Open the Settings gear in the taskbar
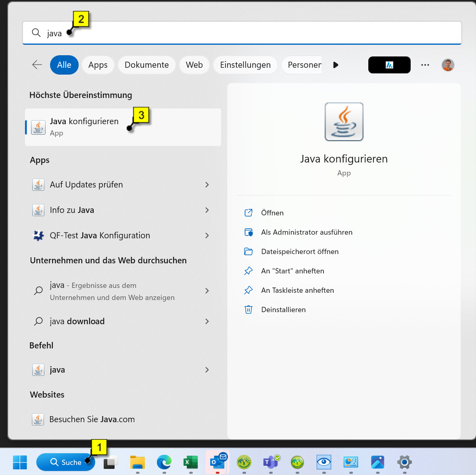 pyautogui.click(x=404, y=462)
